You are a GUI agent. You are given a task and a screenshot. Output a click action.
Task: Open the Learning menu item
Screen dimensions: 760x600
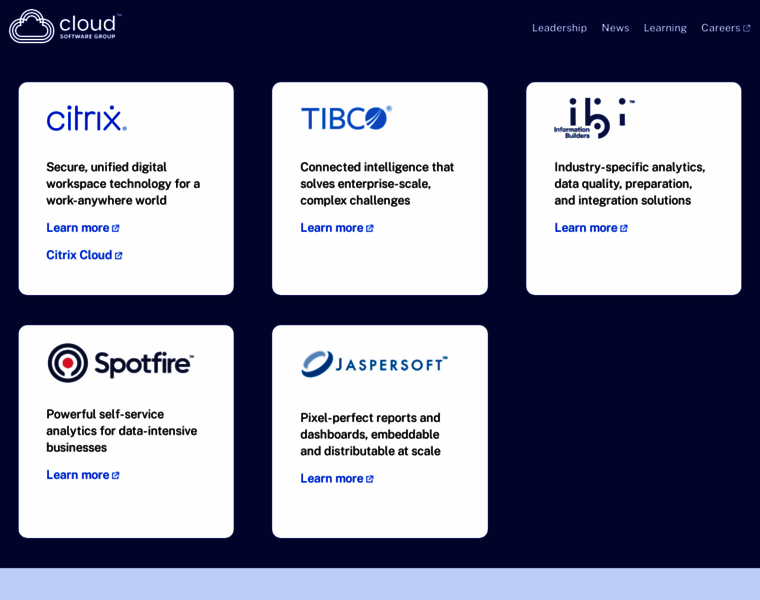665,28
